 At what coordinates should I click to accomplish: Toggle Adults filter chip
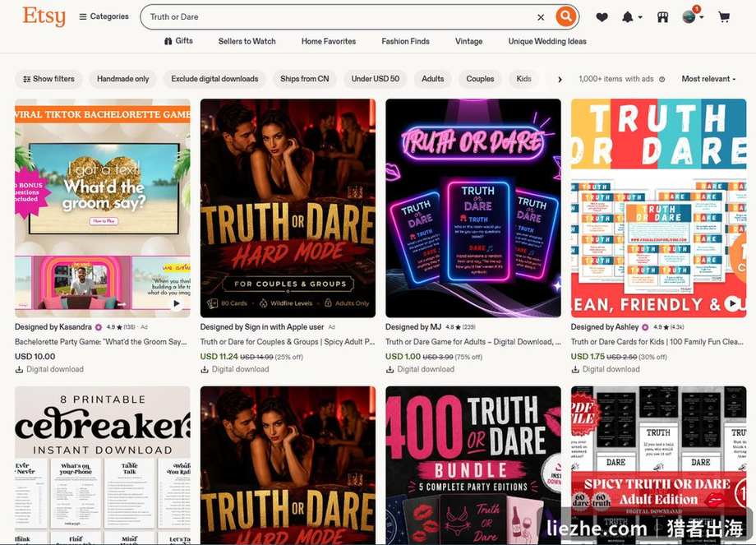tap(432, 79)
